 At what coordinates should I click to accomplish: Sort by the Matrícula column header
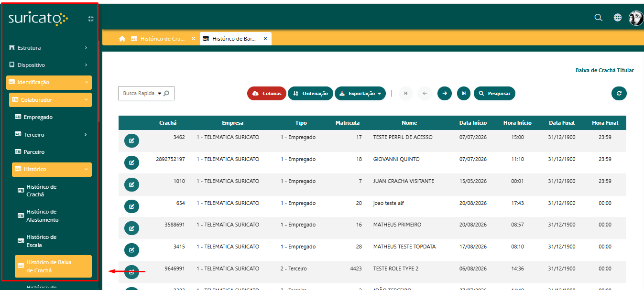tap(348, 123)
